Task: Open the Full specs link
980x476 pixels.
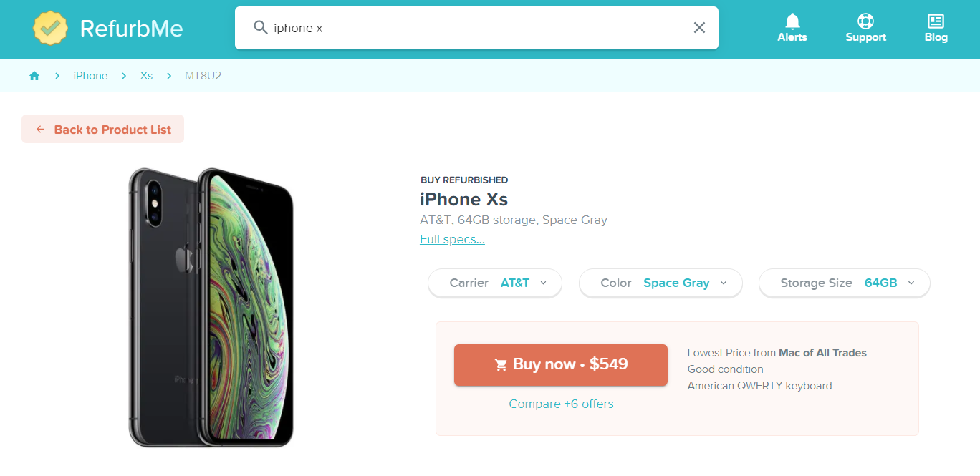Action: coord(452,239)
